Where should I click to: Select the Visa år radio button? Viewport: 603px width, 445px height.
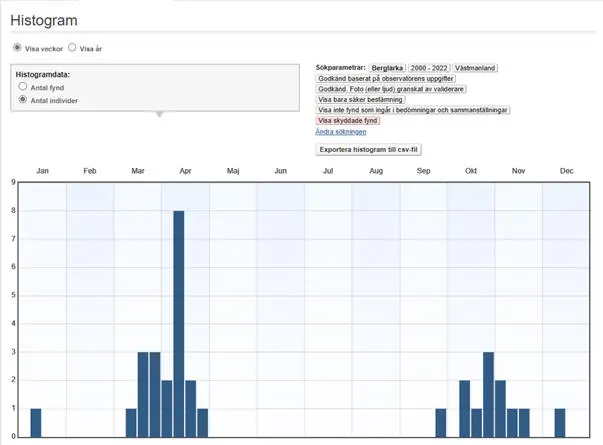pyautogui.click(x=72, y=47)
